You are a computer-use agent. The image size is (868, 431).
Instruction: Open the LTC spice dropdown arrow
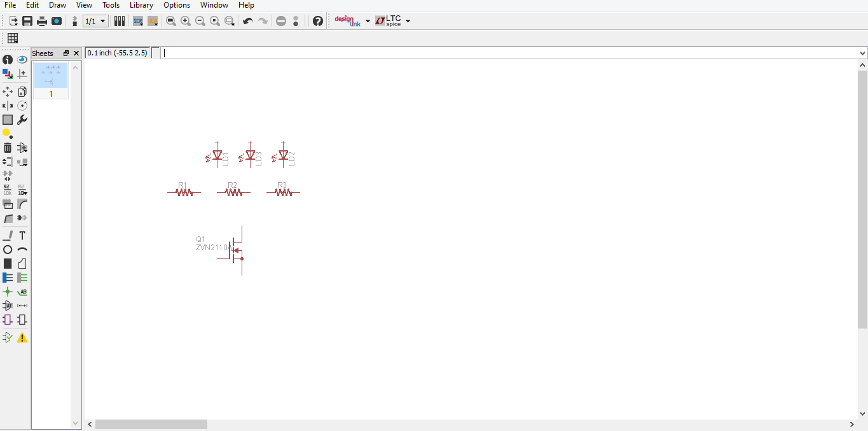point(408,21)
